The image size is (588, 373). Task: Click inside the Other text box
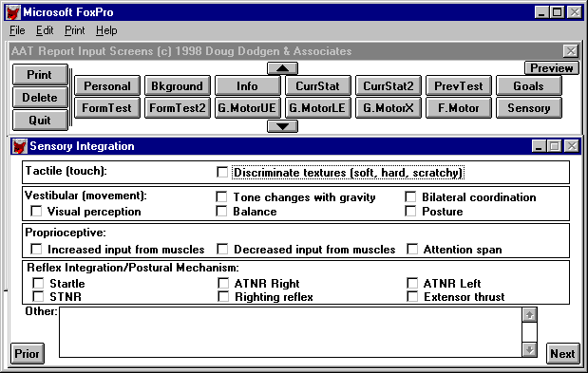[x=291, y=332]
